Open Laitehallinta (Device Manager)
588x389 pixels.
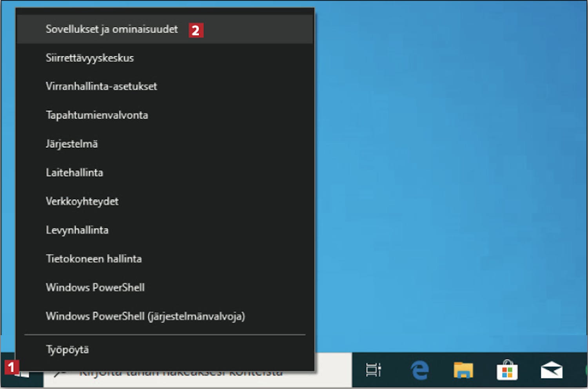(74, 173)
